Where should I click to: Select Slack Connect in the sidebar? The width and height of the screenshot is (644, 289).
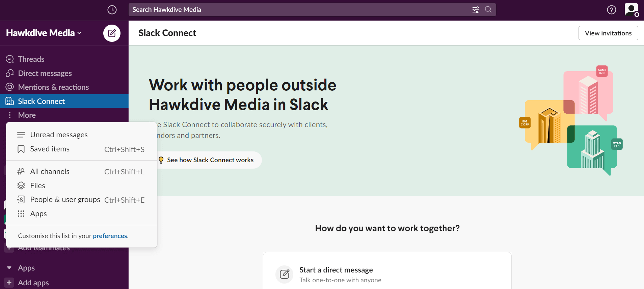64,101
